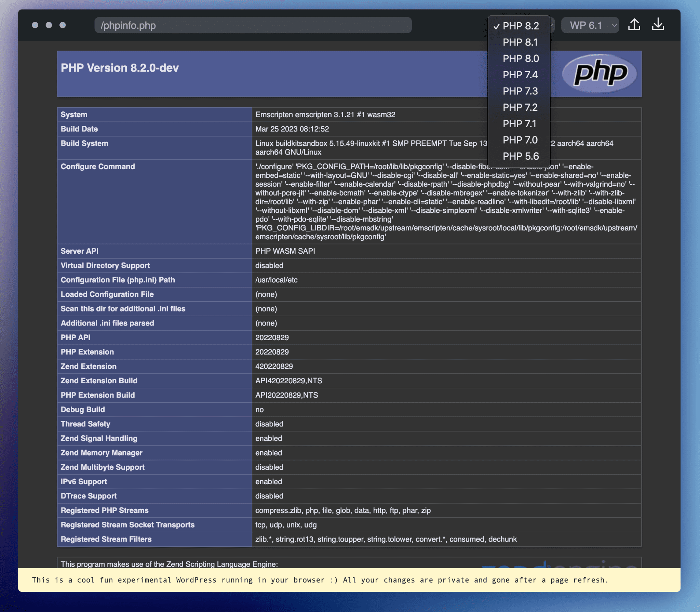700x612 pixels.
Task: Select PHP 5.6 from version list
Action: [520, 156]
